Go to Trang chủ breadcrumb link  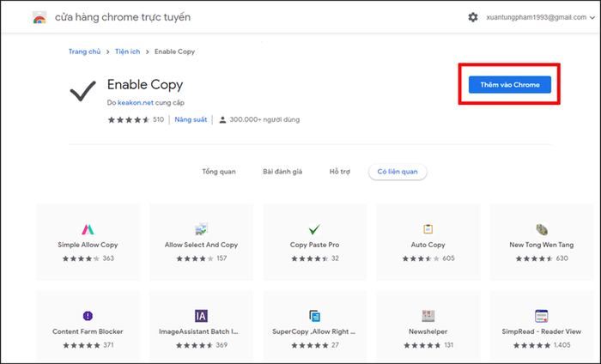pos(84,52)
